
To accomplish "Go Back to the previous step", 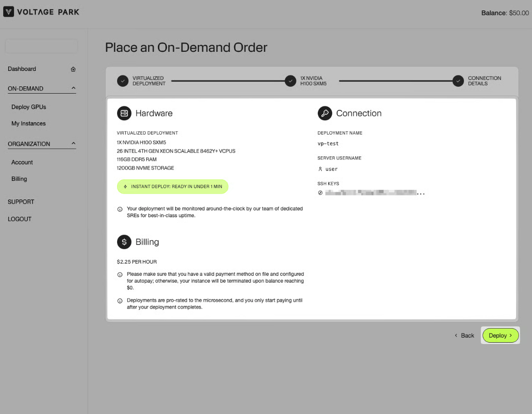I will (x=464, y=335).
